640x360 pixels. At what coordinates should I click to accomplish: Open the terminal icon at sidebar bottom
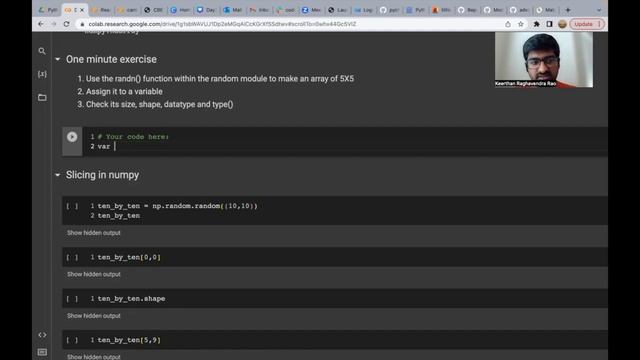(42, 352)
